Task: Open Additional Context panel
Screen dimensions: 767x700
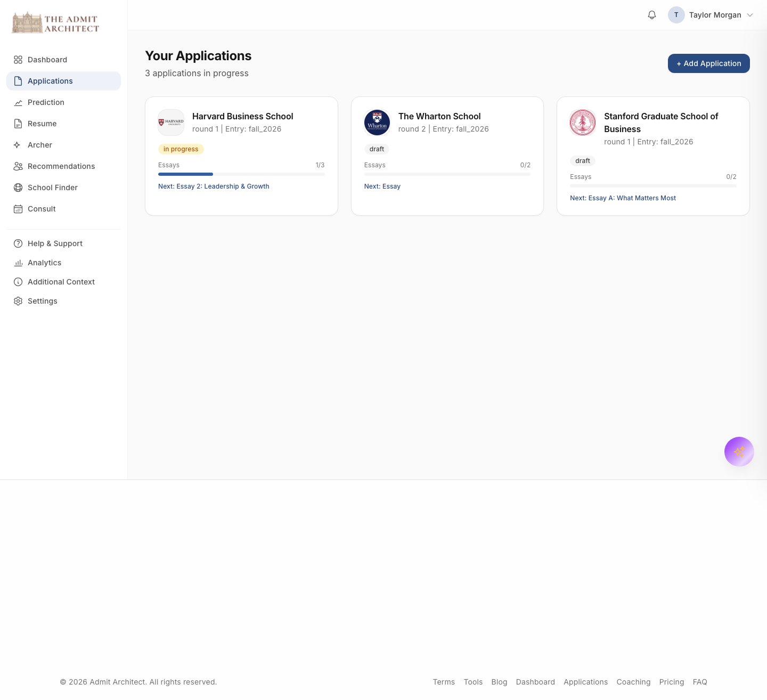Action: click(x=61, y=282)
